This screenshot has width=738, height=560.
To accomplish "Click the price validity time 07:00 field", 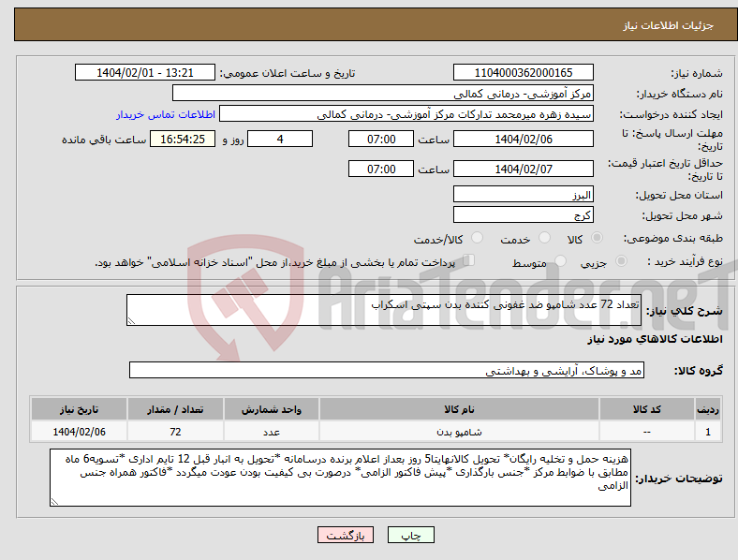I will click(381, 169).
